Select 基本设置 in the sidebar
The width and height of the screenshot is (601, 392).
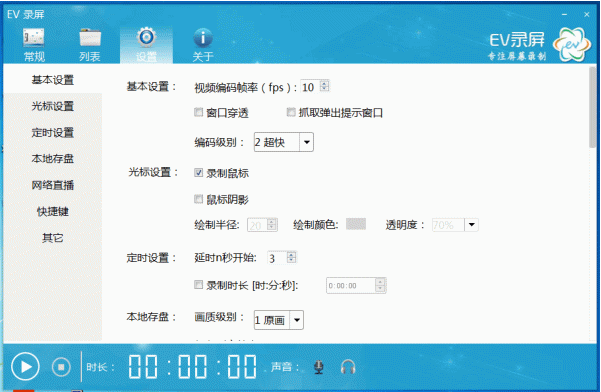pyautogui.click(x=53, y=80)
